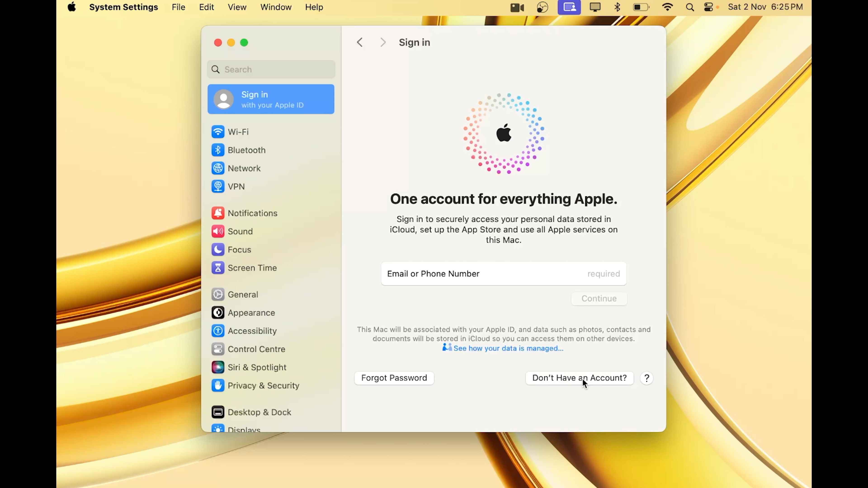The image size is (868, 488).
Task: Open Spotlight search in menu bar
Action: 689,7
